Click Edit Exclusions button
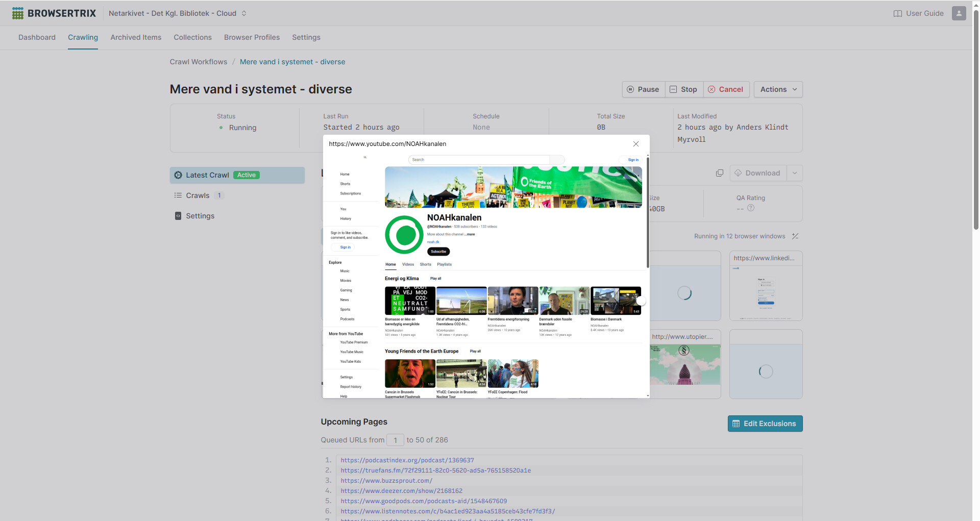Screen dimensions: 980x521 [x=765, y=424]
